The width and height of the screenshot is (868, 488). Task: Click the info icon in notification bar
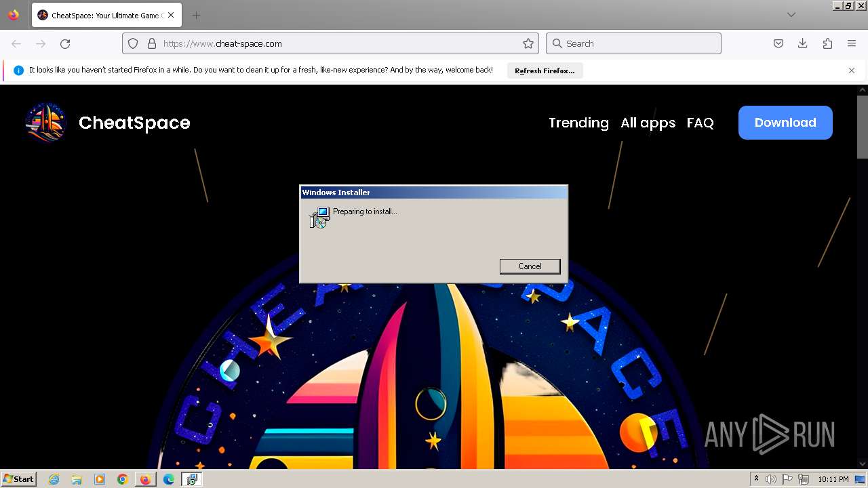[18, 70]
